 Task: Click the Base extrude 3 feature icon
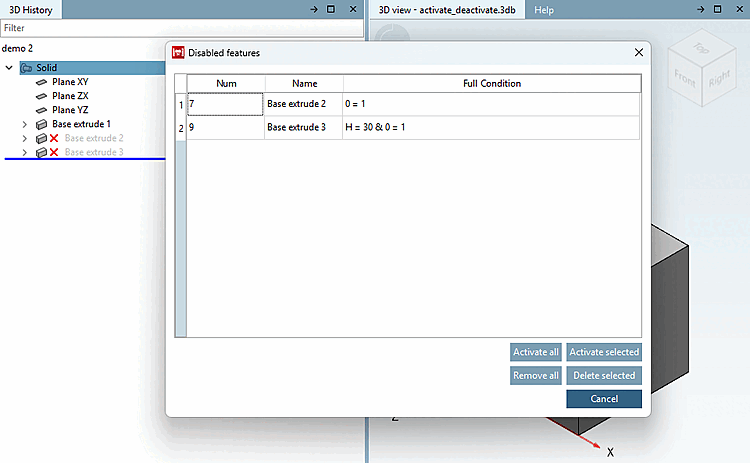click(42, 152)
